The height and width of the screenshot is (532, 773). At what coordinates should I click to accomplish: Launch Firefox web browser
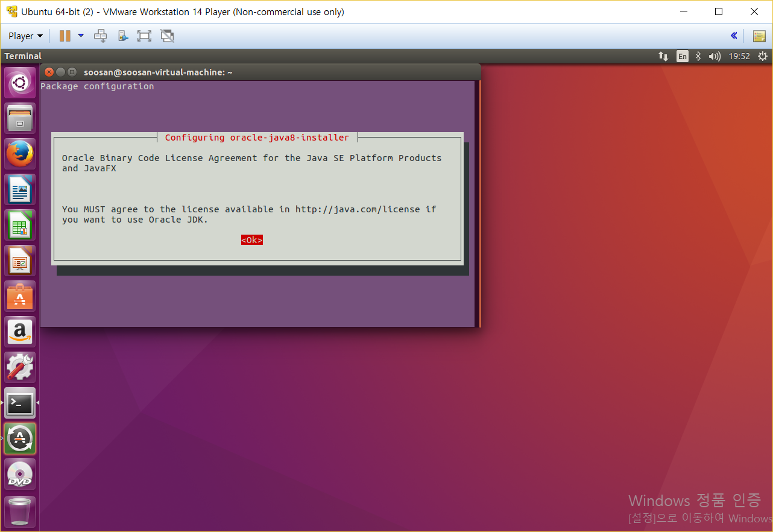[20, 154]
